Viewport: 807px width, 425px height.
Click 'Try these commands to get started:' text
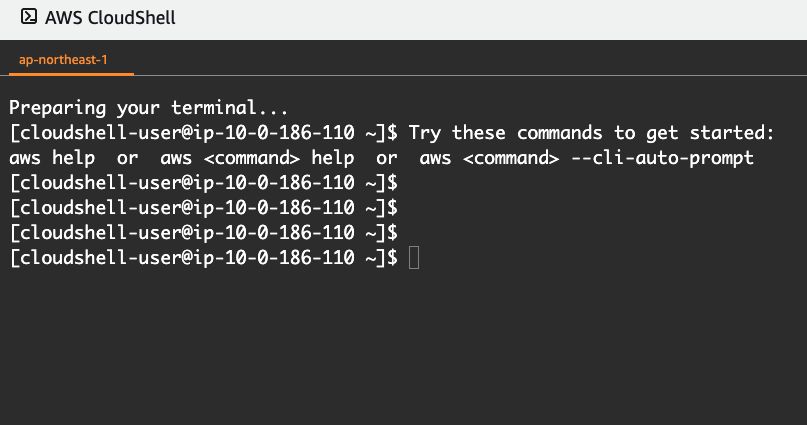pos(591,133)
